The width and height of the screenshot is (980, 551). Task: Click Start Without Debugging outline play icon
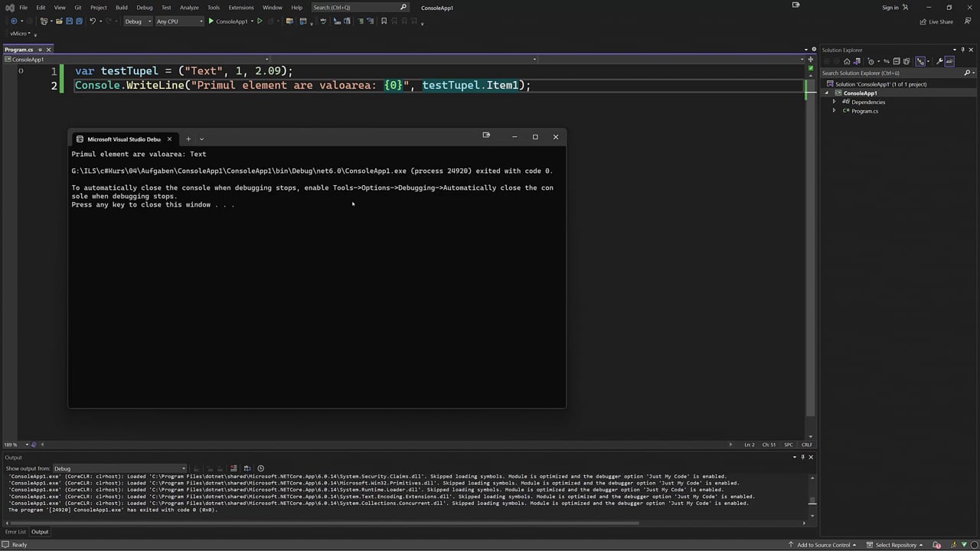coord(260,21)
